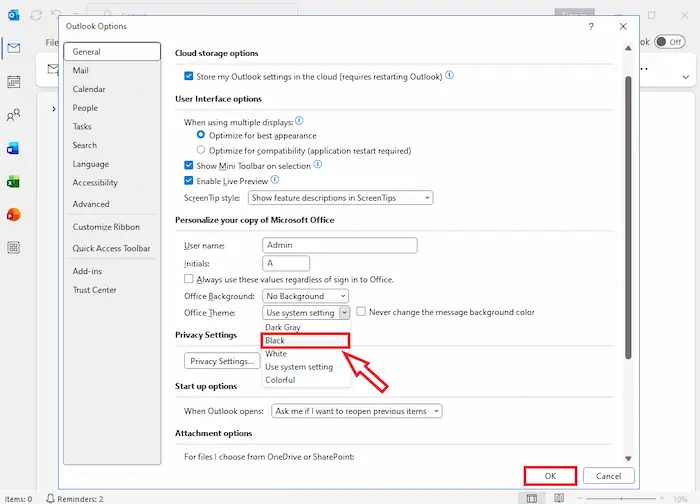Image resolution: width=700 pixels, height=504 pixels.
Task: Open Advanced options category
Action: [112, 204]
